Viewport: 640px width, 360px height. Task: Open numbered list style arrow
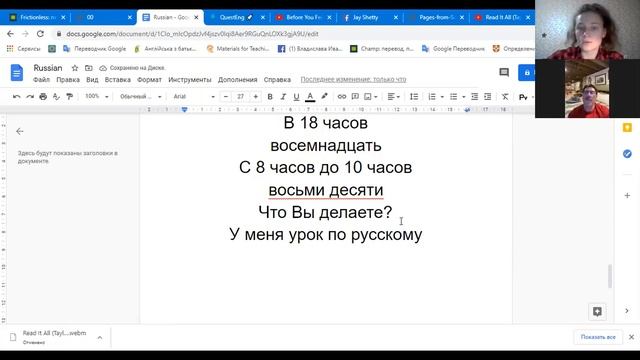442,97
